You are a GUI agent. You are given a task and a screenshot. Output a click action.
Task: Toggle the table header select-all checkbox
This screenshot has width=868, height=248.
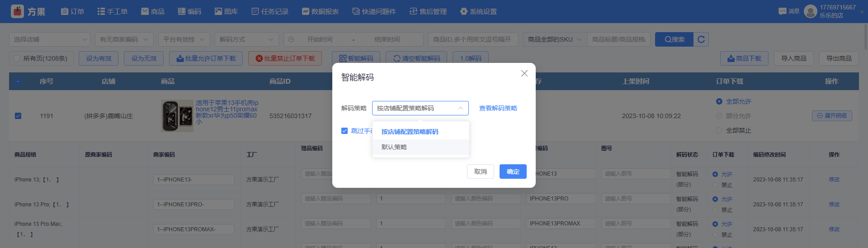click(18, 81)
